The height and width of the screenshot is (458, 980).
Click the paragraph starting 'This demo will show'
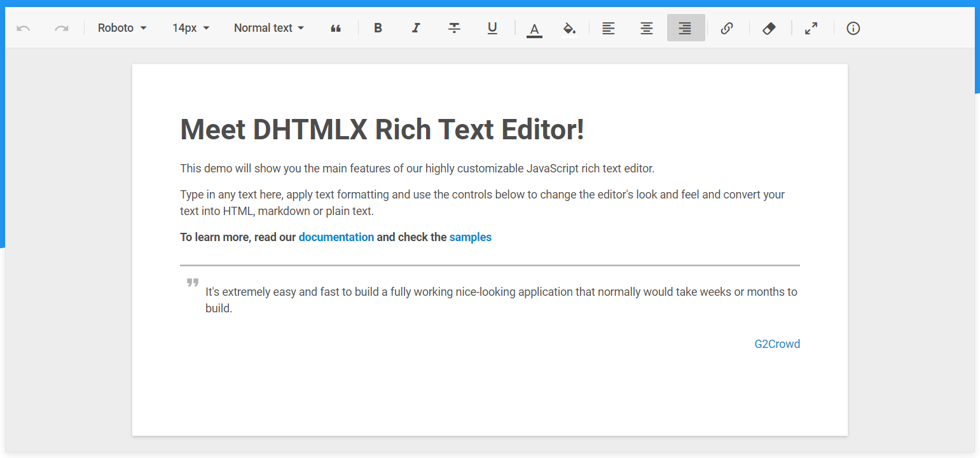click(x=417, y=169)
